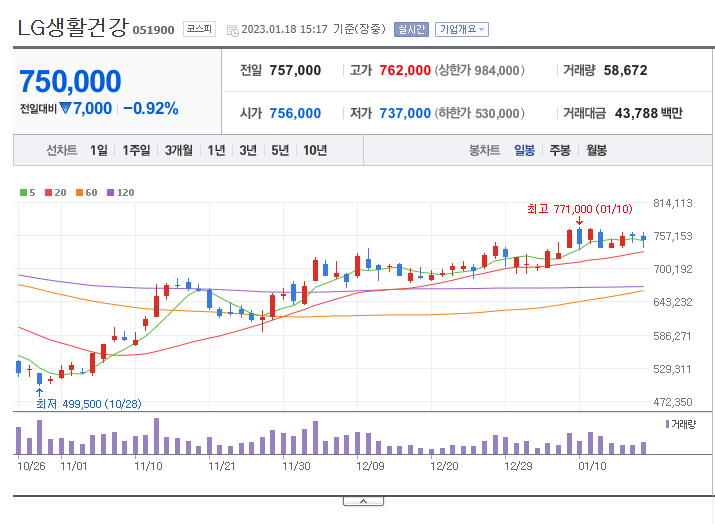
Task: Click the 거래대금 value 43,788 백만
Action: [x=648, y=113]
